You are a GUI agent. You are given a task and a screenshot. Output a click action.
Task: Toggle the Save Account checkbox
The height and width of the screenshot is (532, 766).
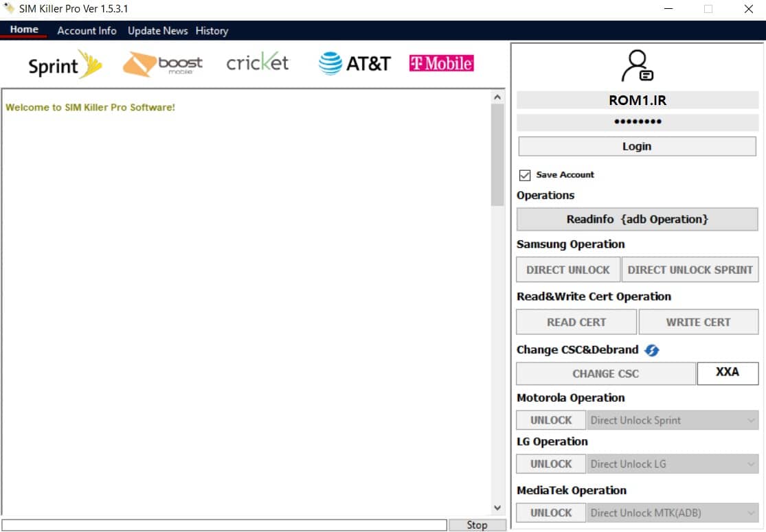tap(525, 175)
